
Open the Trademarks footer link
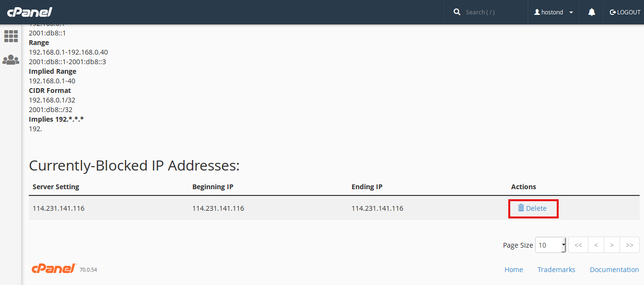pos(556,270)
